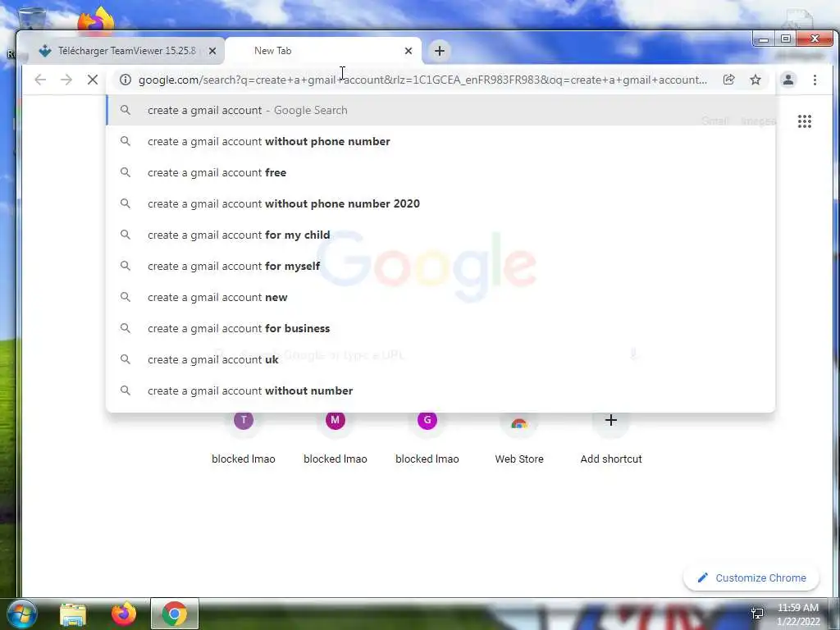The width and height of the screenshot is (840, 630).
Task: Close the New Tab tab
Action: tap(409, 51)
